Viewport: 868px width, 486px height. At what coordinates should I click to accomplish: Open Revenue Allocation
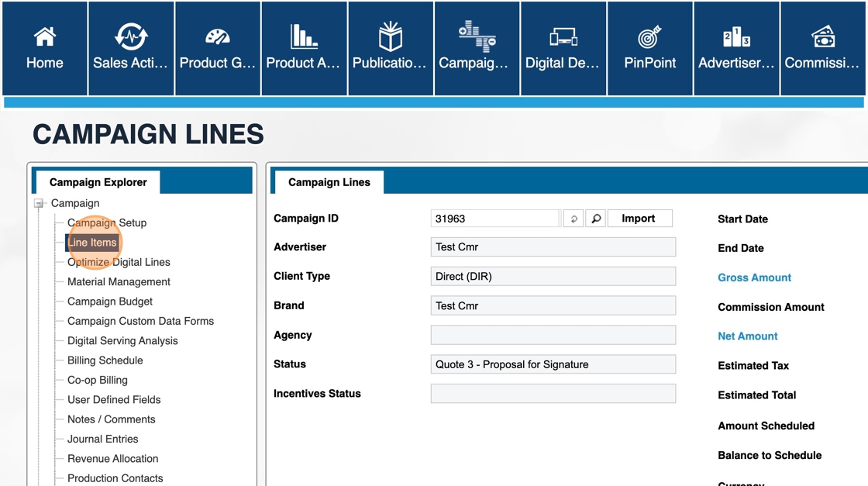coord(113,458)
